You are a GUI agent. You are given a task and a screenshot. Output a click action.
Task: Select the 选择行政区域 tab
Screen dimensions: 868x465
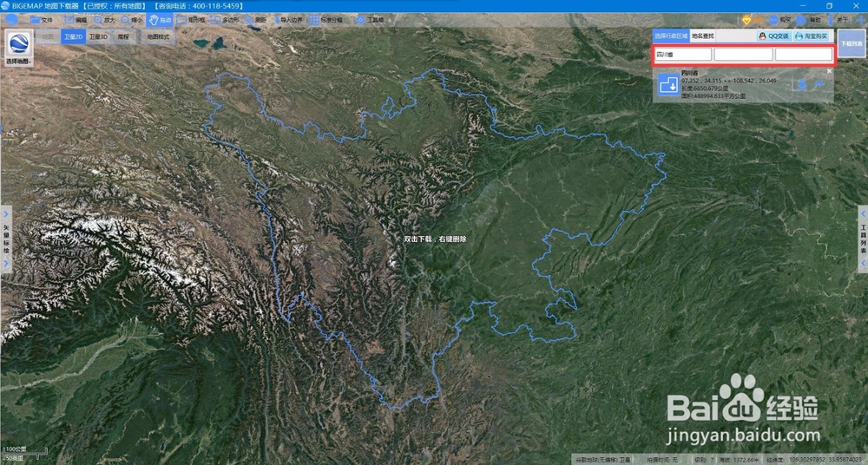point(670,36)
